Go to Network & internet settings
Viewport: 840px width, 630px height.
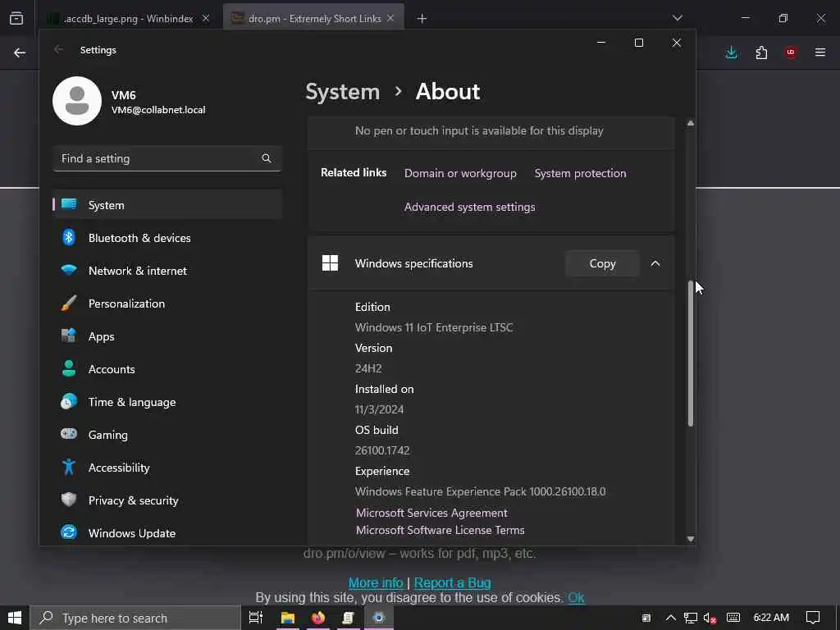pyautogui.click(x=167, y=271)
